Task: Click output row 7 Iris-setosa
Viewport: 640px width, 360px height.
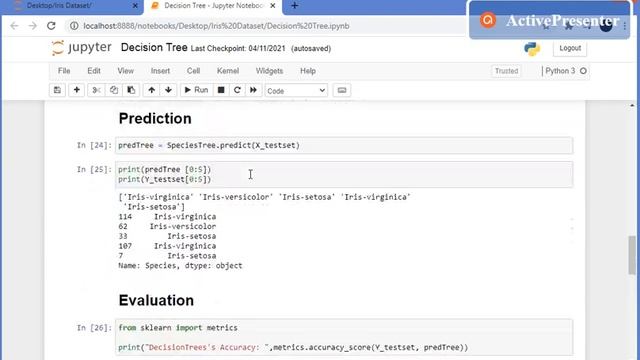Action: 167,256
